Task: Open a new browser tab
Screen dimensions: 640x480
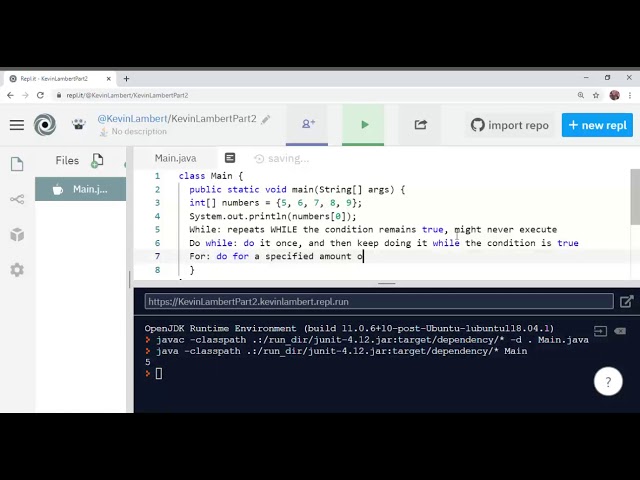Action: [x=126, y=78]
